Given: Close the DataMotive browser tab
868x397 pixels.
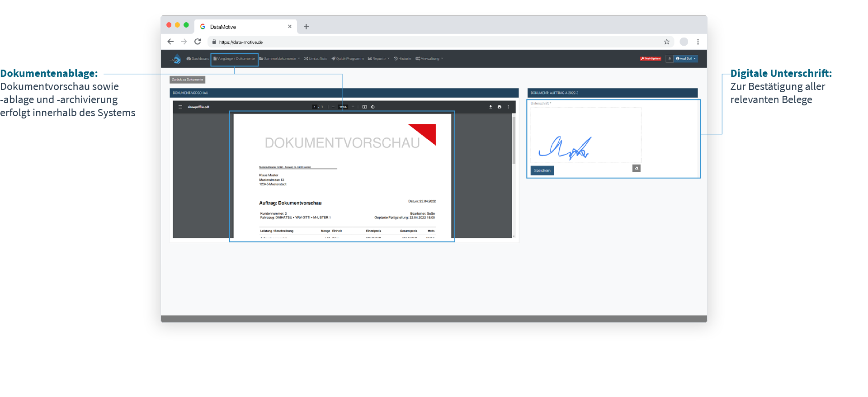Looking at the screenshot, I should point(290,27).
